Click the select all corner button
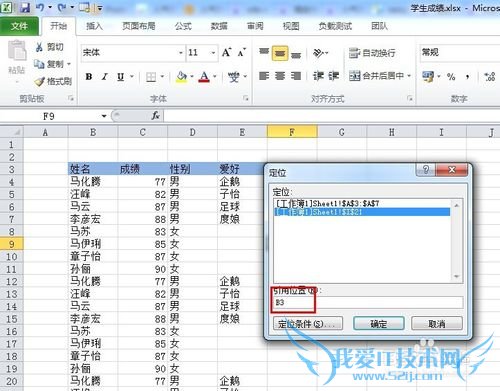The width and height of the screenshot is (500, 391). coord(12,132)
